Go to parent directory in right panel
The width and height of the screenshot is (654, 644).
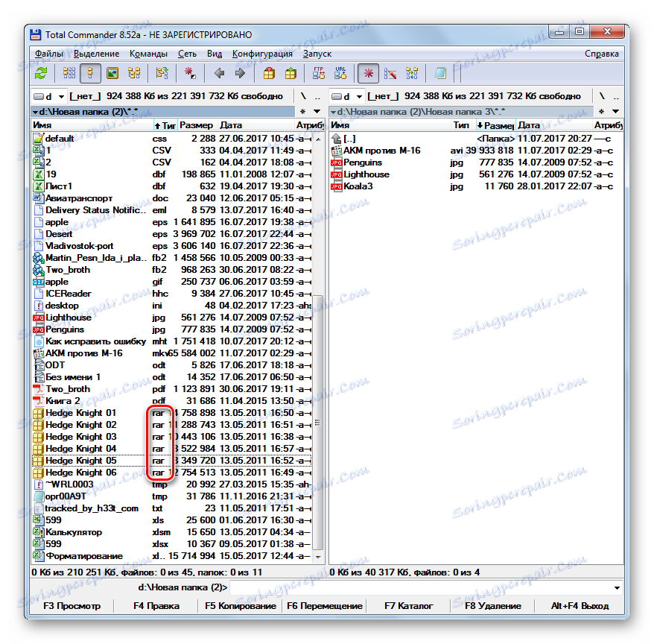click(615, 96)
